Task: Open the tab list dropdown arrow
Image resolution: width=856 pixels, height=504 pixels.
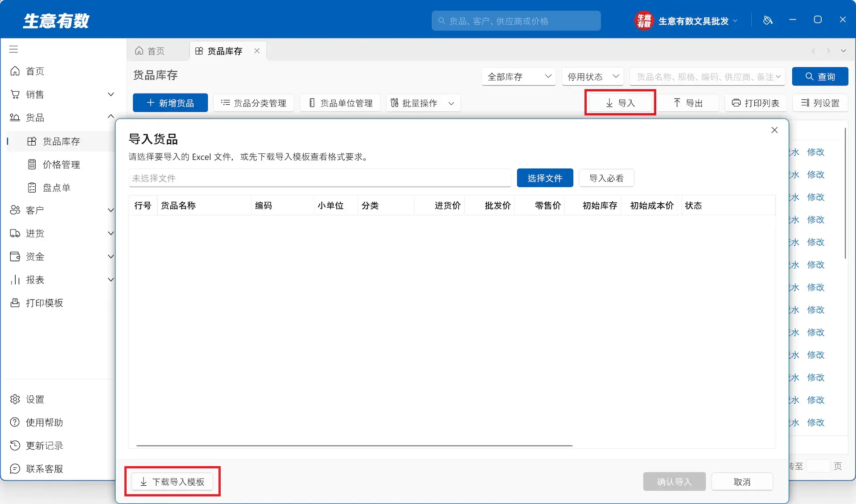Action: 843,51
